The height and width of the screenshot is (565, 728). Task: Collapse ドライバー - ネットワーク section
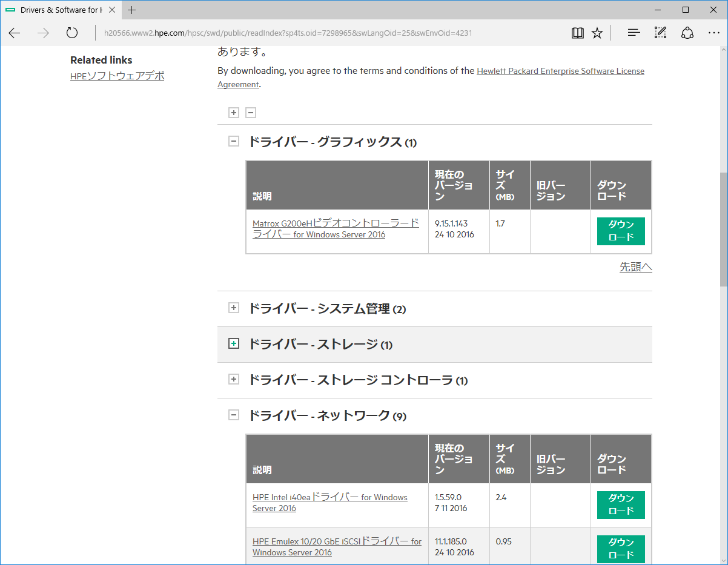click(234, 415)
